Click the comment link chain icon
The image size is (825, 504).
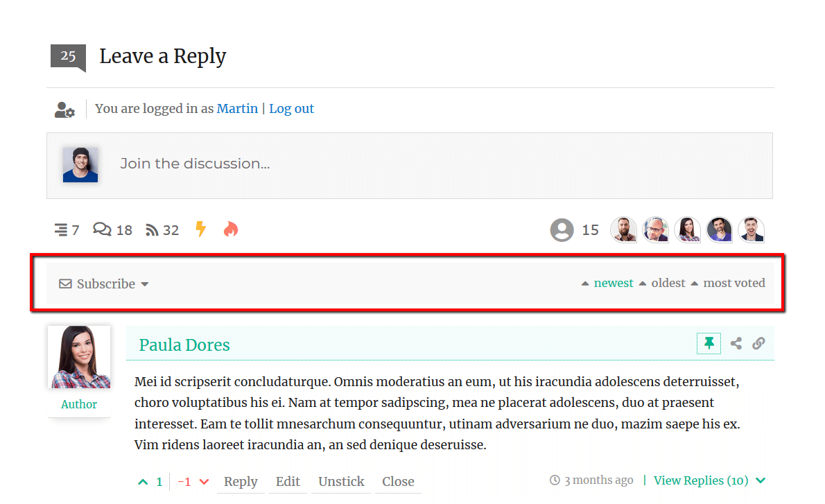[x=758, y=343]
